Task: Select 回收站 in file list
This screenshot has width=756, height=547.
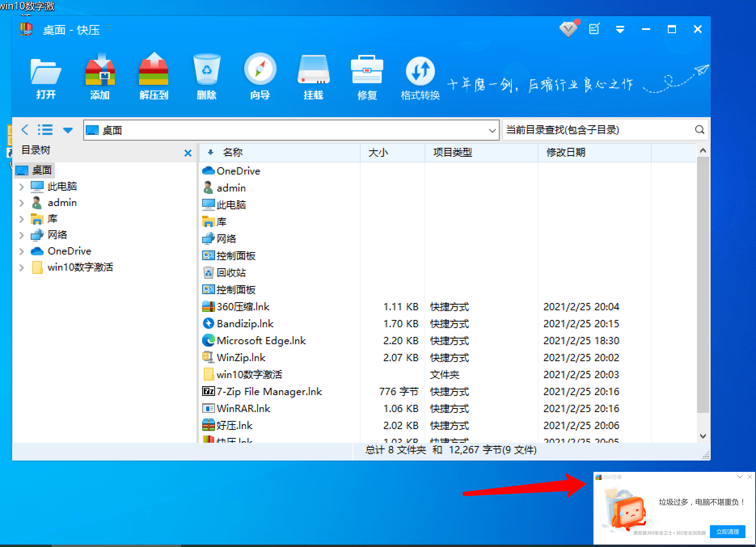Action: [224, 273]
